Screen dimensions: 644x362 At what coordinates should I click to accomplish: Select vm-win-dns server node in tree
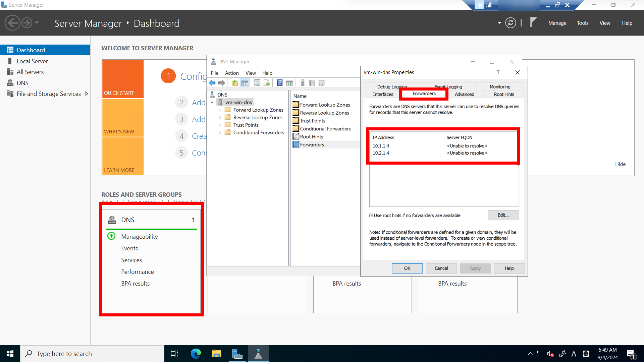pyautogui.click(x=238, y=103)
